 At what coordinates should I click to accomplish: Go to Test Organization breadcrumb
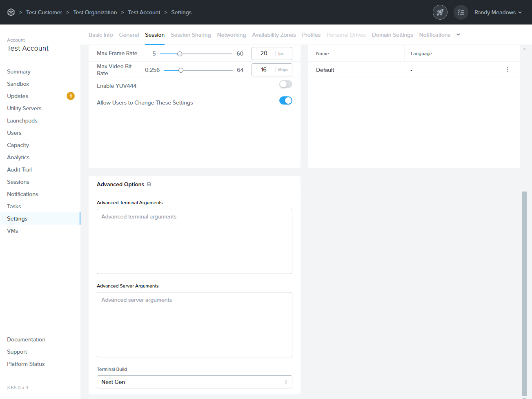tap(95, 12)
